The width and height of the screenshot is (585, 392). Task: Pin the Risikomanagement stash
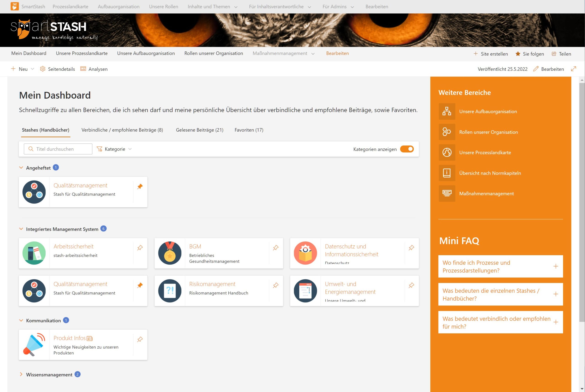click(276, 285)
